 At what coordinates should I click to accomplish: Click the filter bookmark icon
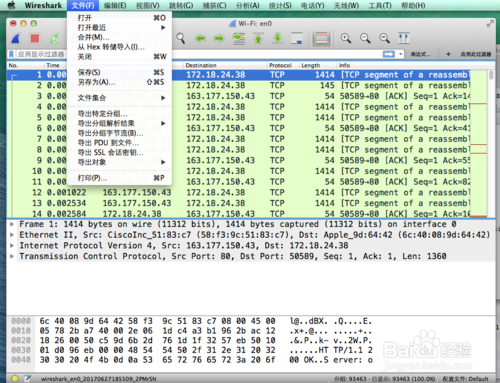coord(12,54)
